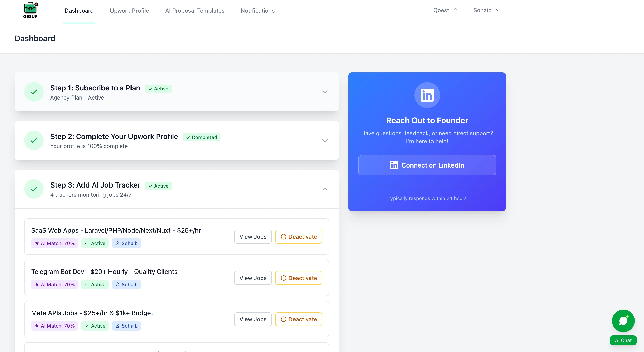
Task: Click Step 1 green checkmark circle
Action: click(34, 92)
